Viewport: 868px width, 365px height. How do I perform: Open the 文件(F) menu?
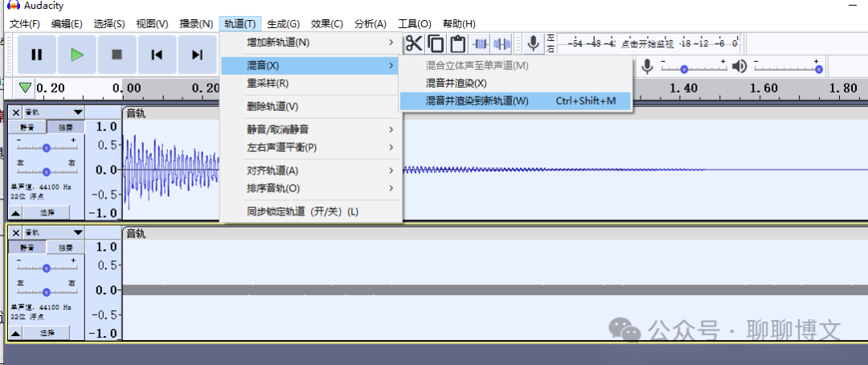point(25,24)
